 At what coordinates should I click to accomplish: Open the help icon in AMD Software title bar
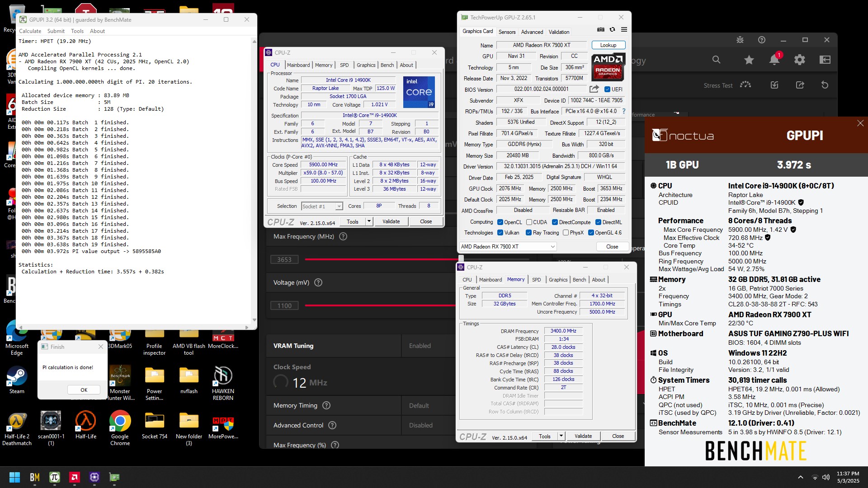pos(762,40)
